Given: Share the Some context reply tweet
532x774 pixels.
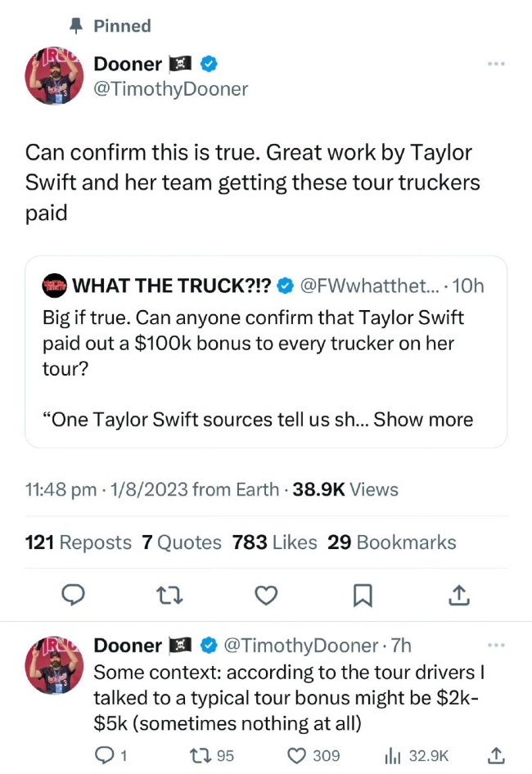Looking at the screenshot, I should tap(496, 756).
